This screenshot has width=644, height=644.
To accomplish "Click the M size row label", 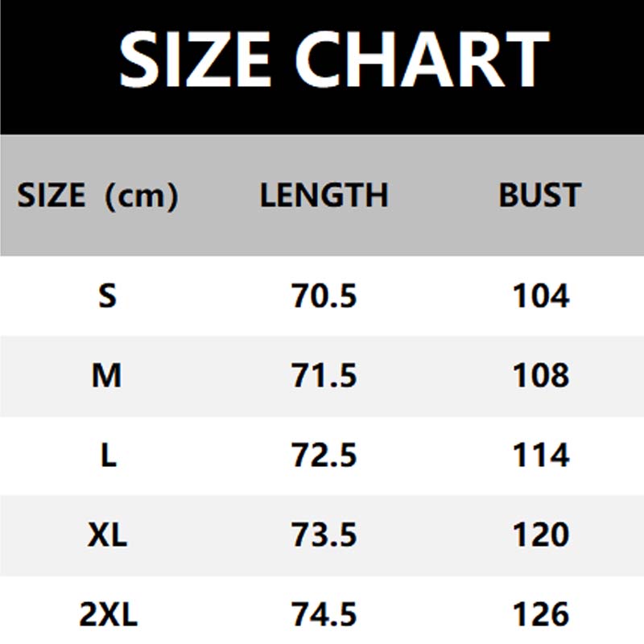I will (107, 376).
